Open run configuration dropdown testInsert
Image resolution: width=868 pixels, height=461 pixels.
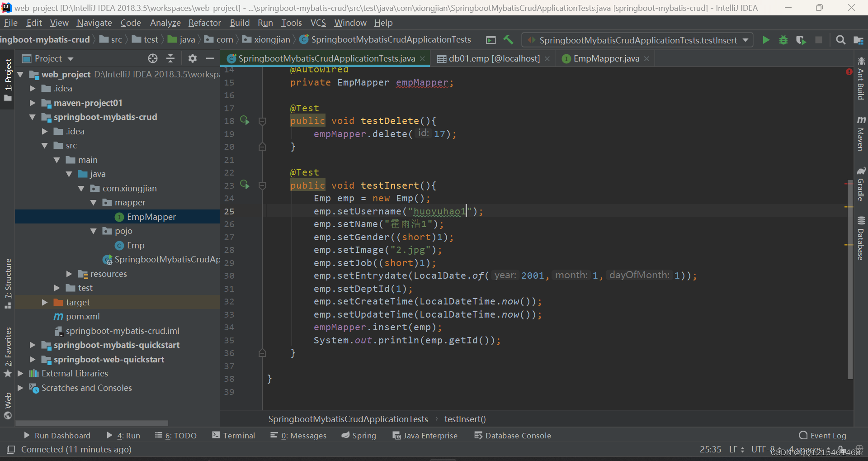[637, 40]
